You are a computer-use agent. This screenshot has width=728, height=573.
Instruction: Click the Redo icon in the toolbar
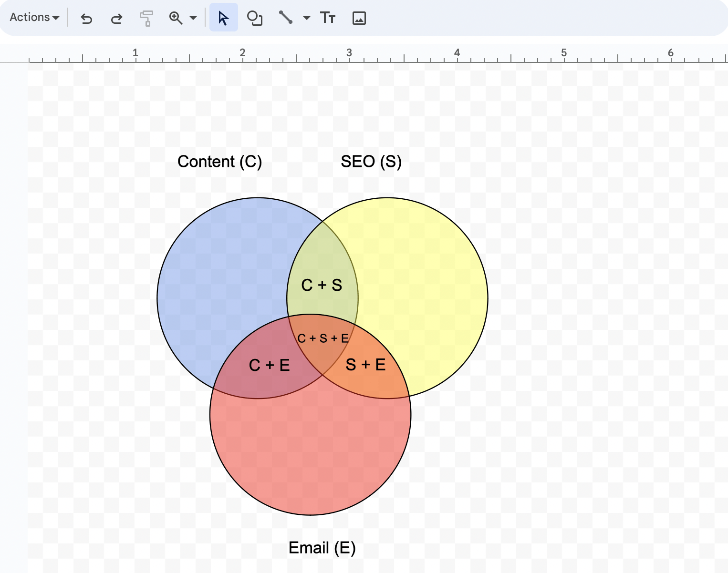tap(116, 18)
